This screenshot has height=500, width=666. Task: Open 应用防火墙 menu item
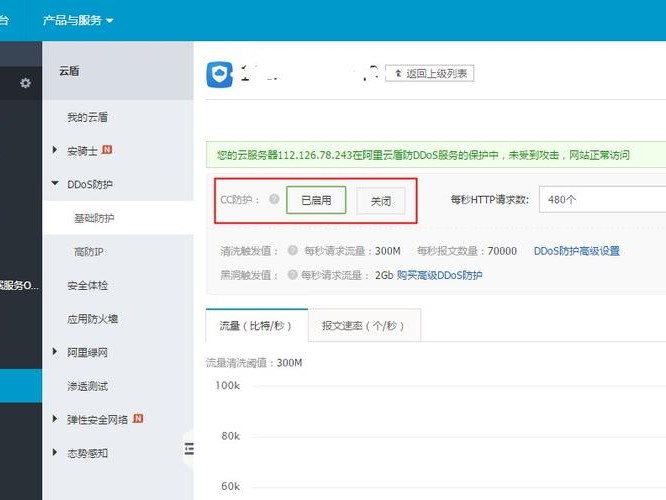(x=92, y=319)
